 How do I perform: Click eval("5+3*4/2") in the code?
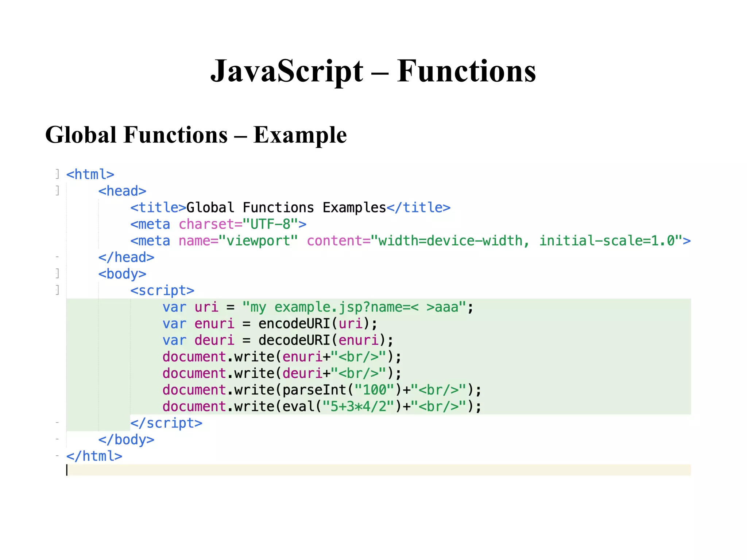click(342, 407)
